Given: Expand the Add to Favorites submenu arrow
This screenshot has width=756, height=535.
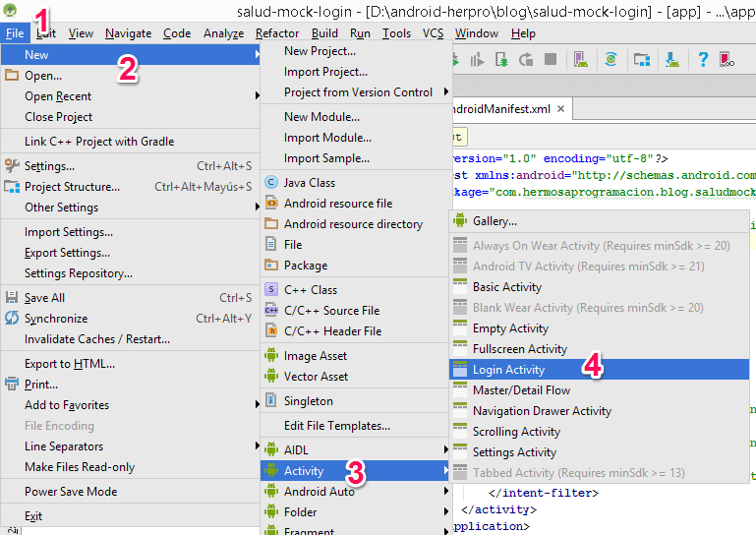Looking at the screenshot, I should (x=258, y=405).
